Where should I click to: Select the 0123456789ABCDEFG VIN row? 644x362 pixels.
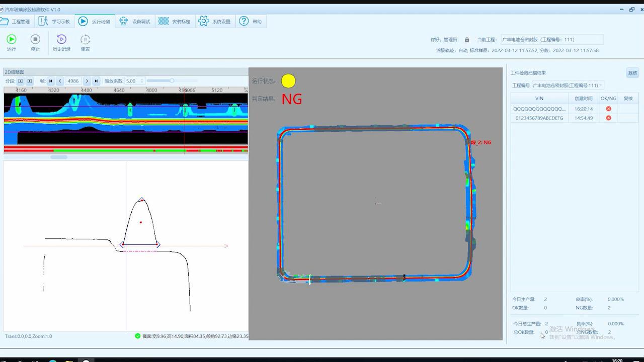point(539,118)
